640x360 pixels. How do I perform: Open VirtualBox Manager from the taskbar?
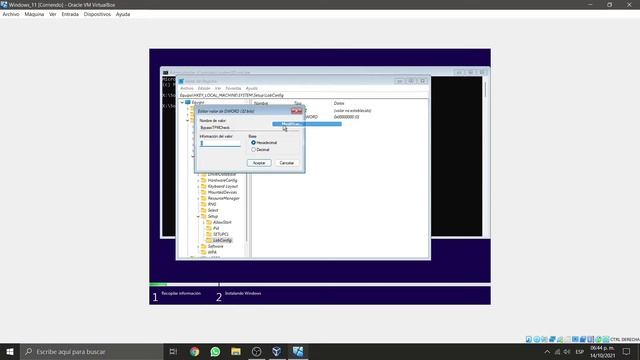[x=277, y=351]
